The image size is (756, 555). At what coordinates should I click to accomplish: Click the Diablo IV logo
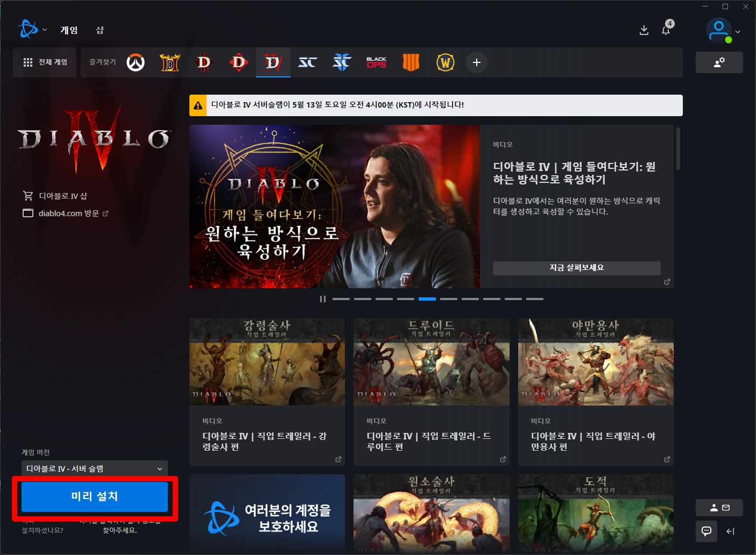tap(95, 139)
